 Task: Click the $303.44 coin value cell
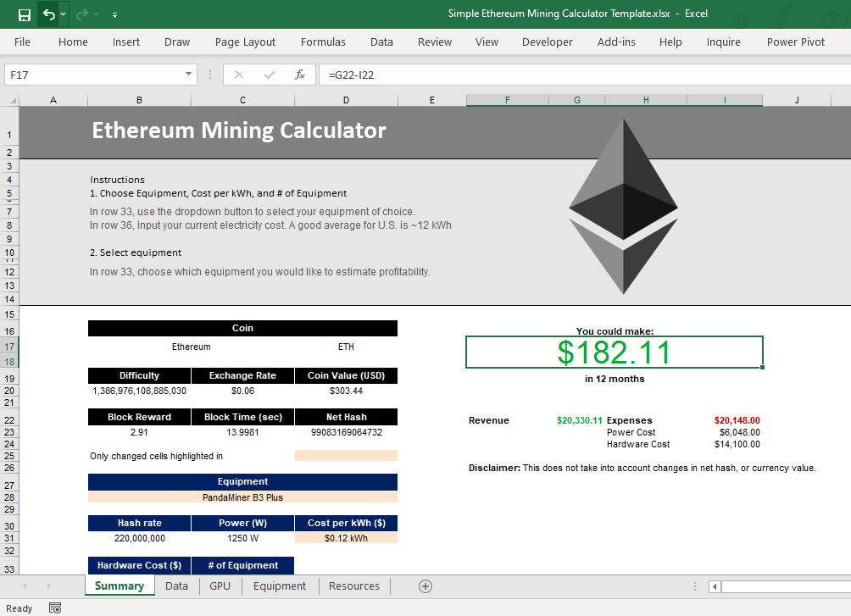347,391
